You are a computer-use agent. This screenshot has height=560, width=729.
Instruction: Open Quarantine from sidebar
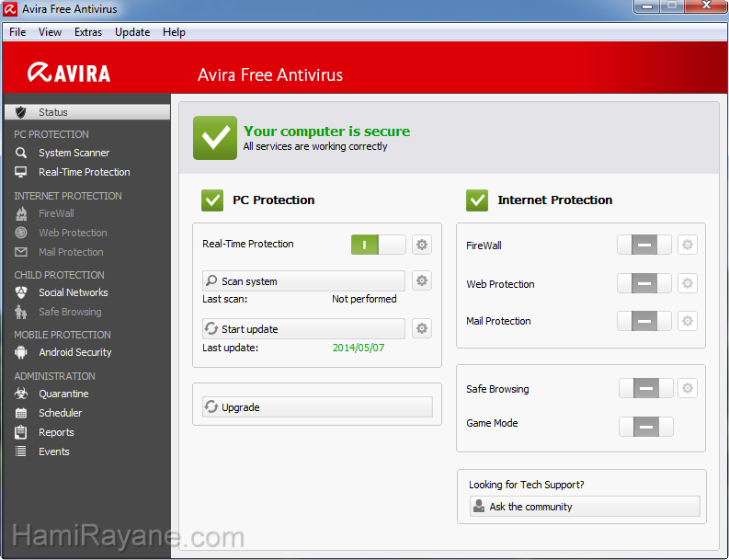pos(63,394)
